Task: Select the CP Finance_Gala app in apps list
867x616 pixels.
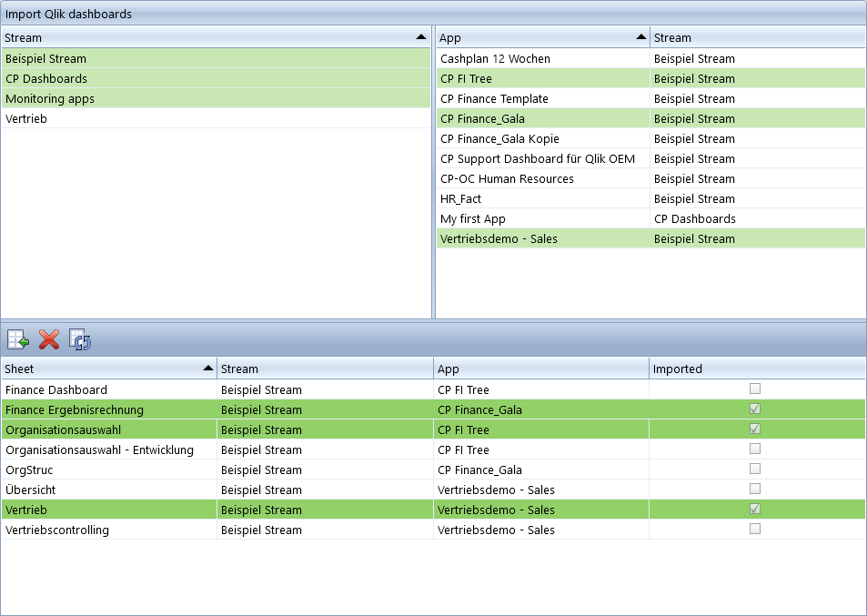Action: 650,118
